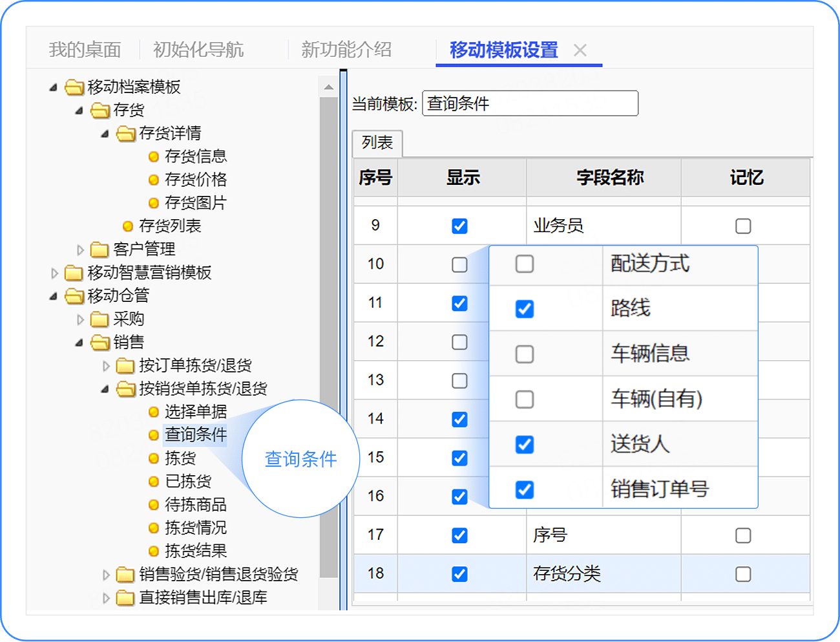Viewport: 840px width, 642px height.
Task: Uncheck the display checkbox for row 9
Action: [459, 226]
